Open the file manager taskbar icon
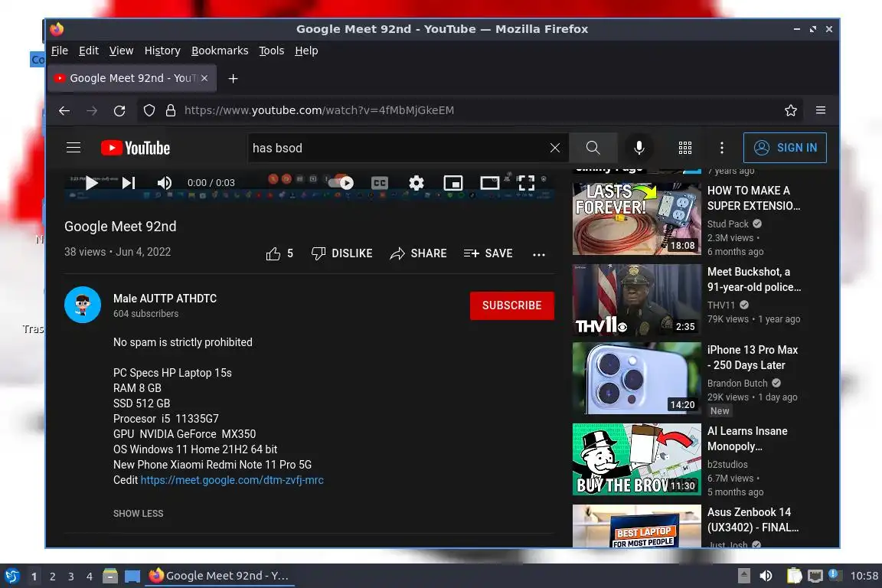The width and height of the screenshot is (882, 588). pyautogui.click(x=110, y=576)
